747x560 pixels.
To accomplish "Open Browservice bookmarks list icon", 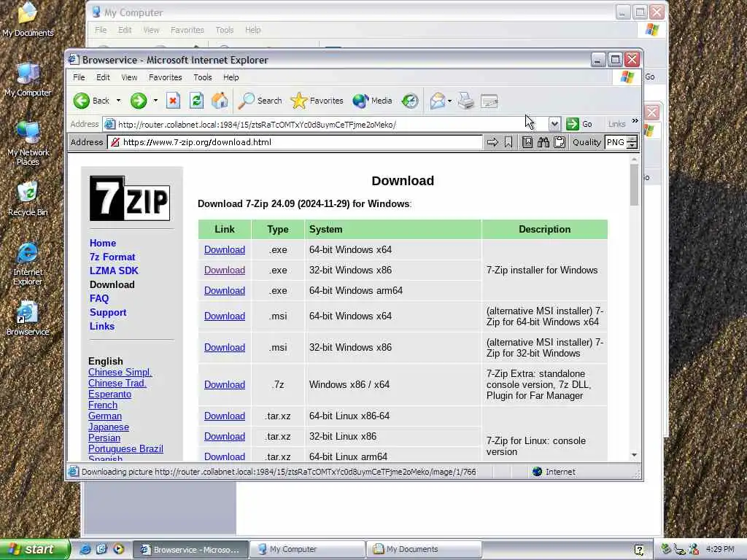I will [527, 142].
